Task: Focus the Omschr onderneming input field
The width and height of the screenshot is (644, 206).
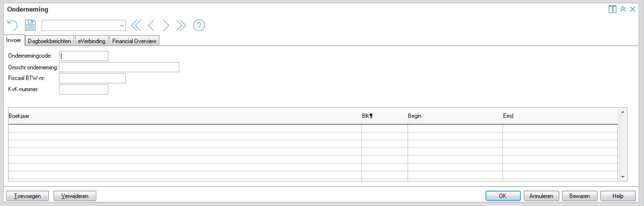Action: coord(119,67)
